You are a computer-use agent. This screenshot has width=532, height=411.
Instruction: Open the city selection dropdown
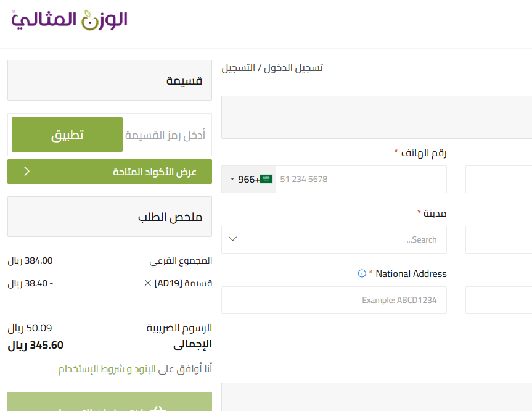pos(334,239)
